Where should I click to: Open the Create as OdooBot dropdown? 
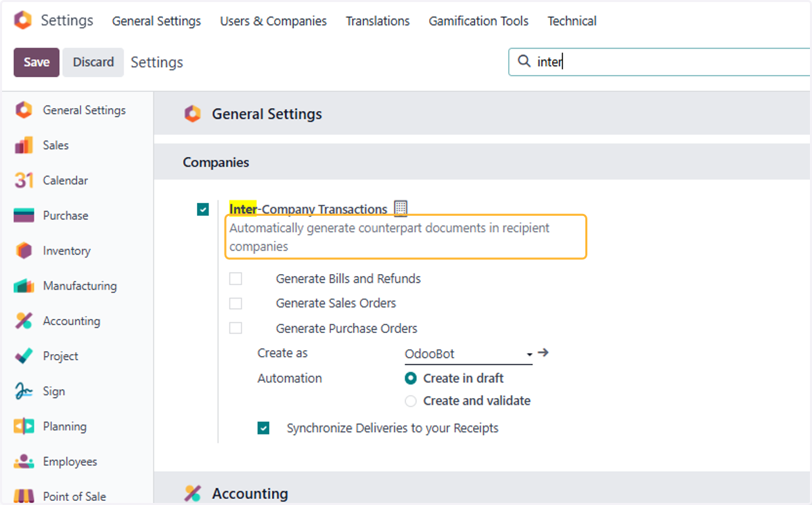pyautogui.click(x=468, y=354)
